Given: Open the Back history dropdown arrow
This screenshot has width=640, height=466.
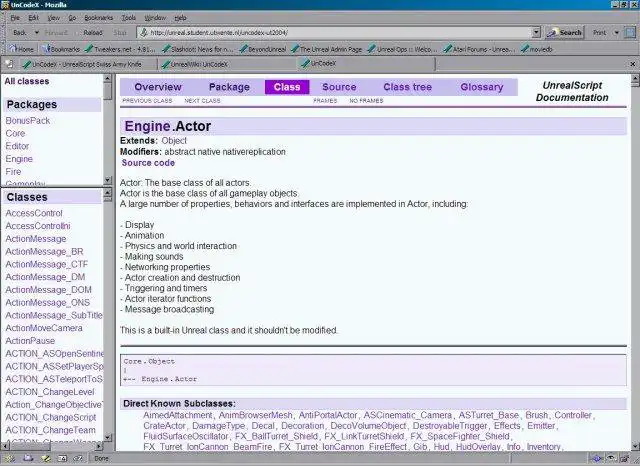Looking at the screenshot, I should 36,33.
